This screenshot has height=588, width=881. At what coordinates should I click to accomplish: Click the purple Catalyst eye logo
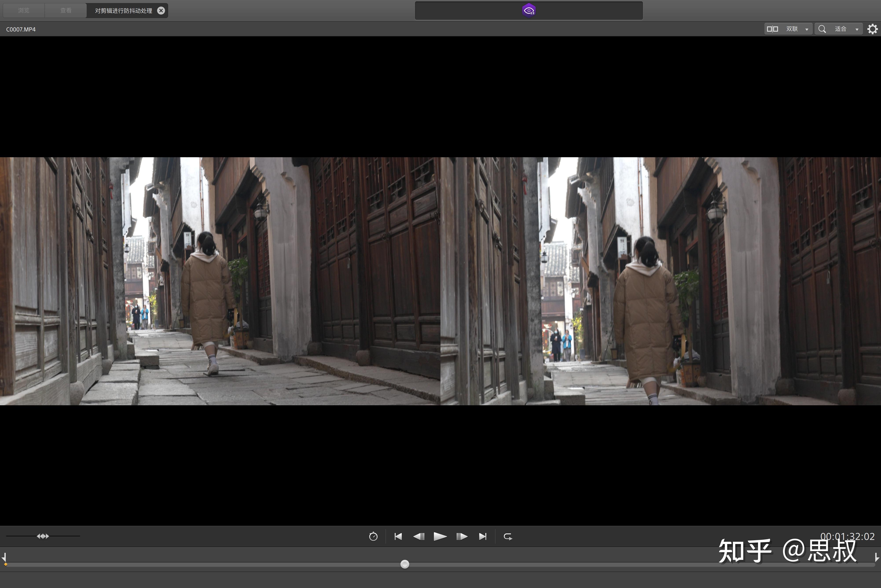tap(529, 11)
